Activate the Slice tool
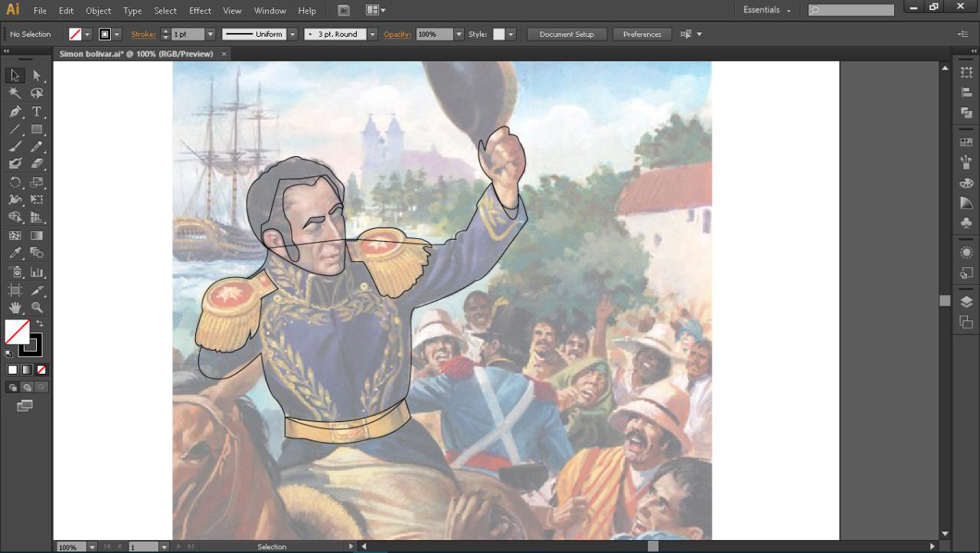 (x=37, y=290)
